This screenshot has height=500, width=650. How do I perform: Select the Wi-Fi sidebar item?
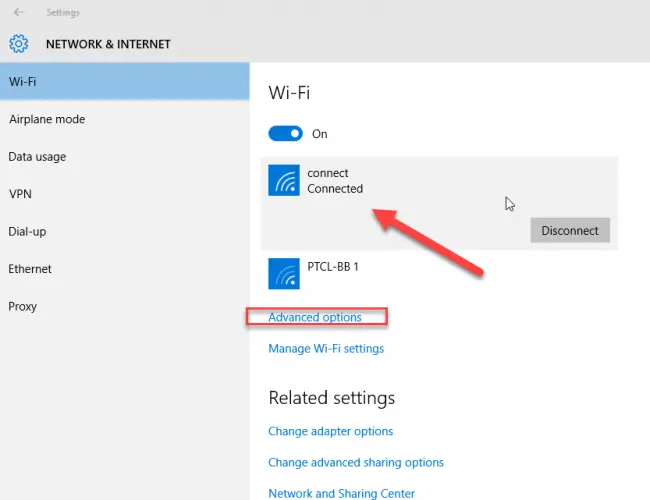click(x=125, y=81)
